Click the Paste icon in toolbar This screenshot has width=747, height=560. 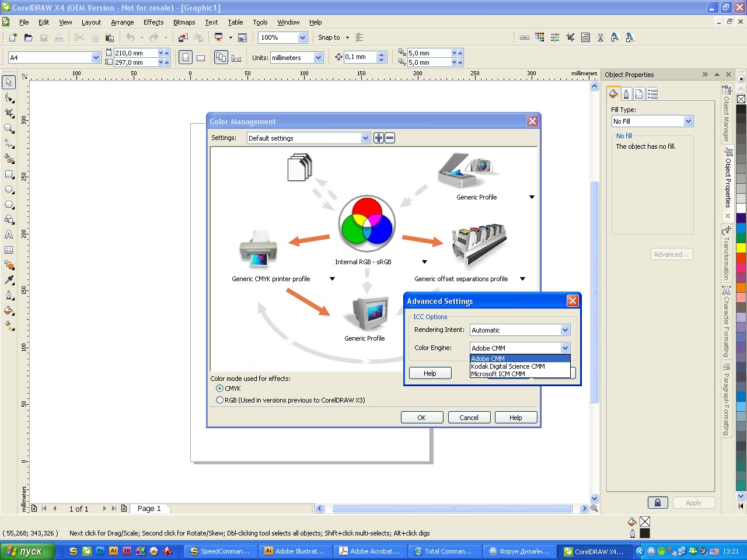tap(109, 37)
